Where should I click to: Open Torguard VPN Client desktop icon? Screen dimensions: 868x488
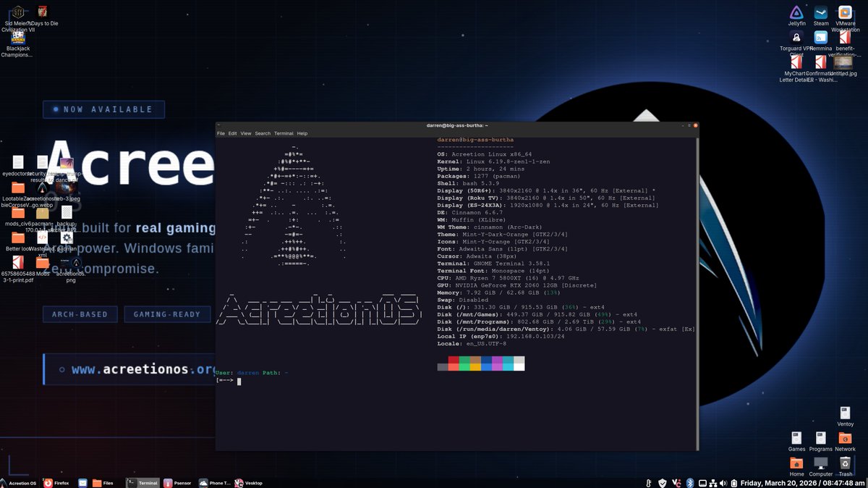tap(796, 37)
